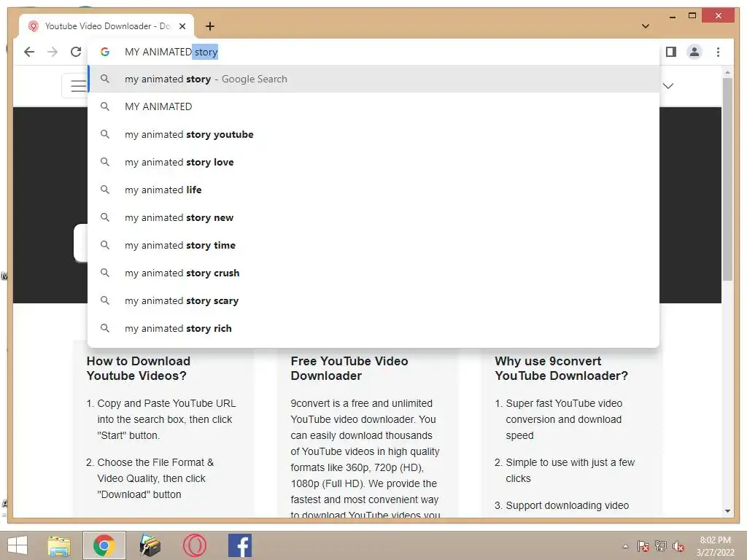The width and height of the screenshot is (747, 560).
Task: Reload the page with refresh icon
Action: (76, 52)
